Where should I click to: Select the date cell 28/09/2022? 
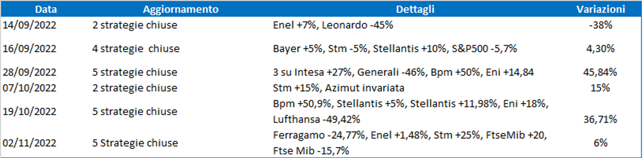coord(30,72)
